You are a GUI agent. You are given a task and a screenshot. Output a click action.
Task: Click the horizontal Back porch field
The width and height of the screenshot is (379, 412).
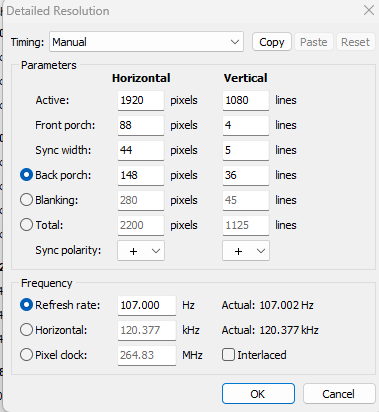[141, 175]
